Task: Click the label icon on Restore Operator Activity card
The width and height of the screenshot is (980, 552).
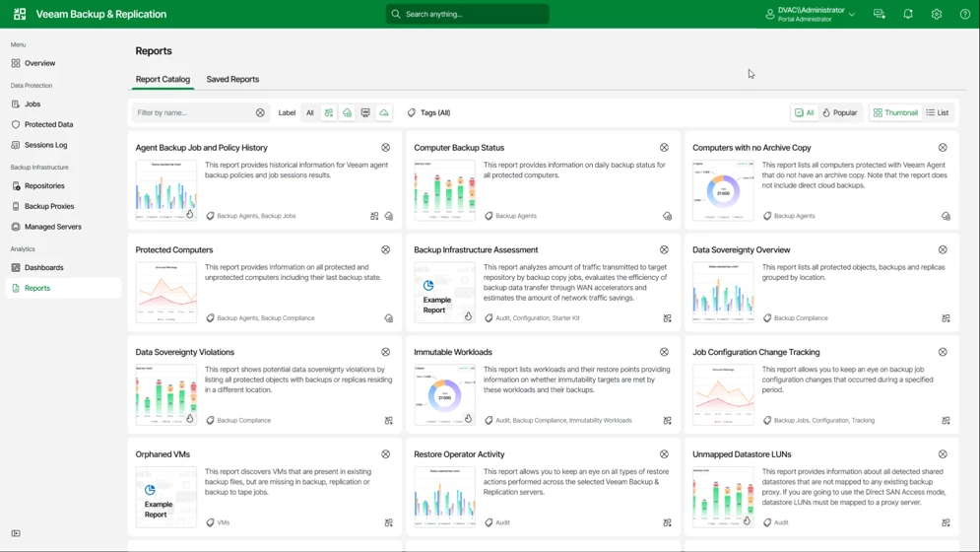Action: [668, 522]
